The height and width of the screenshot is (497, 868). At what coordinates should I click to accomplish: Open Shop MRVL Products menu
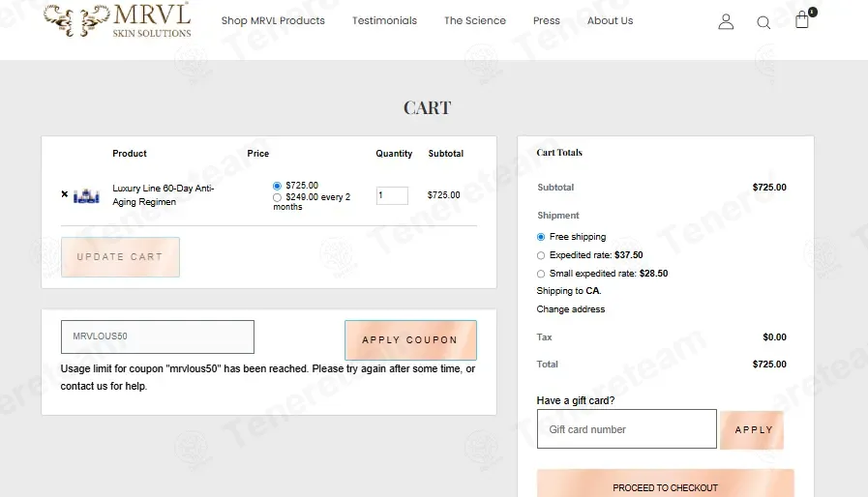(273, 21)
